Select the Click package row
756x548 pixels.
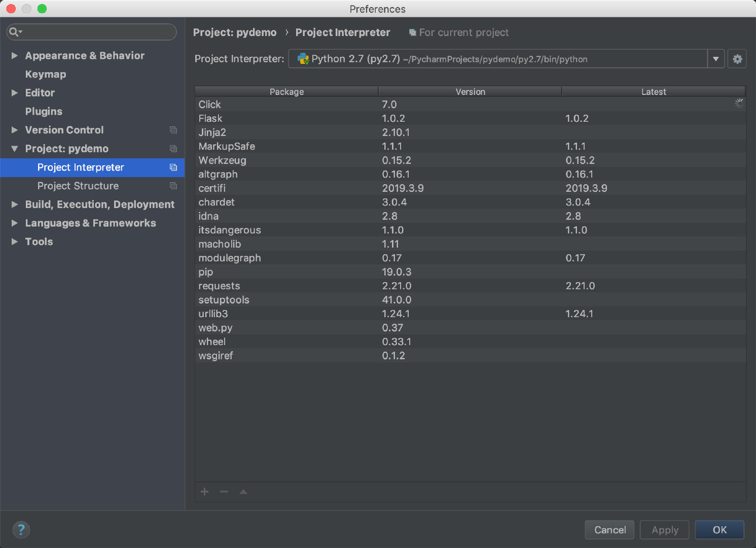tap(471, 105)
